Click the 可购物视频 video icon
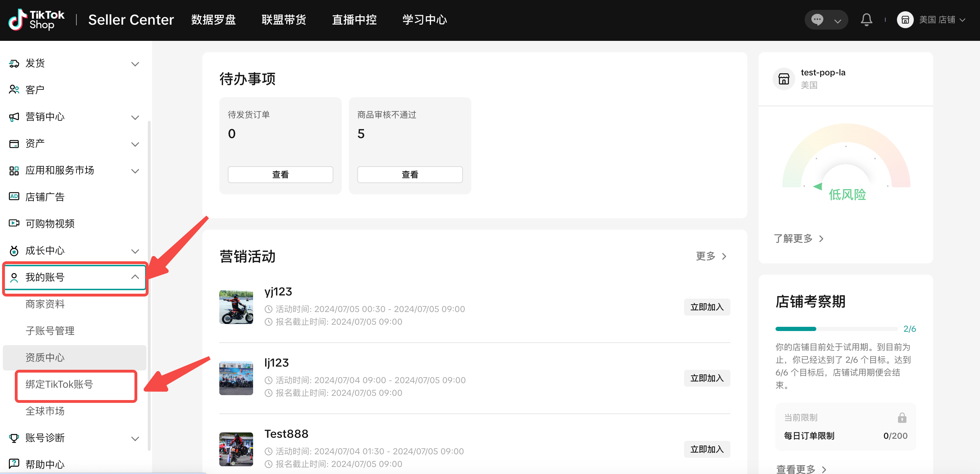 pos(14,223)
